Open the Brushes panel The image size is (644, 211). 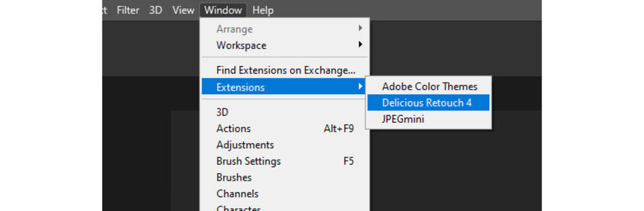[x=234, y=178]
